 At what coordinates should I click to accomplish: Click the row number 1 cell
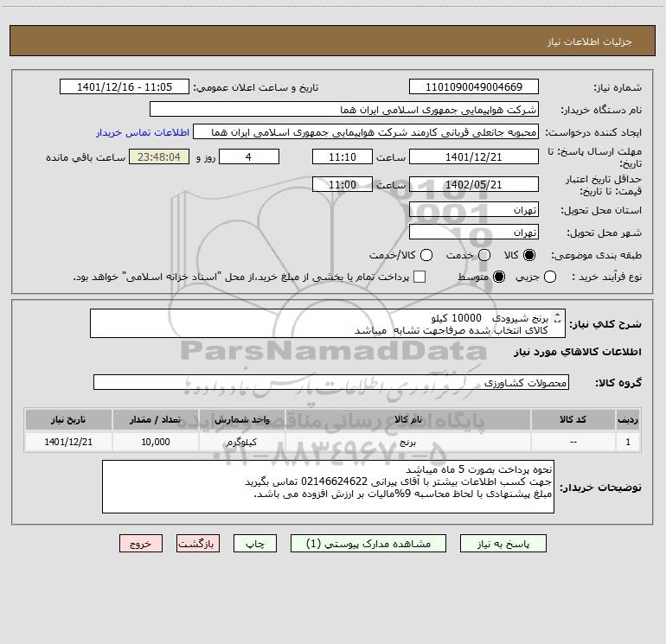tap(628, 442)
